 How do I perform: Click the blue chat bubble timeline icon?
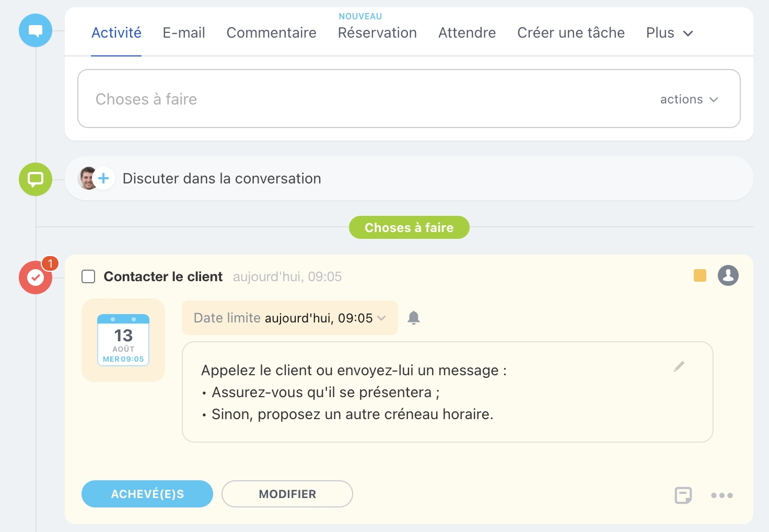point(36,30)
